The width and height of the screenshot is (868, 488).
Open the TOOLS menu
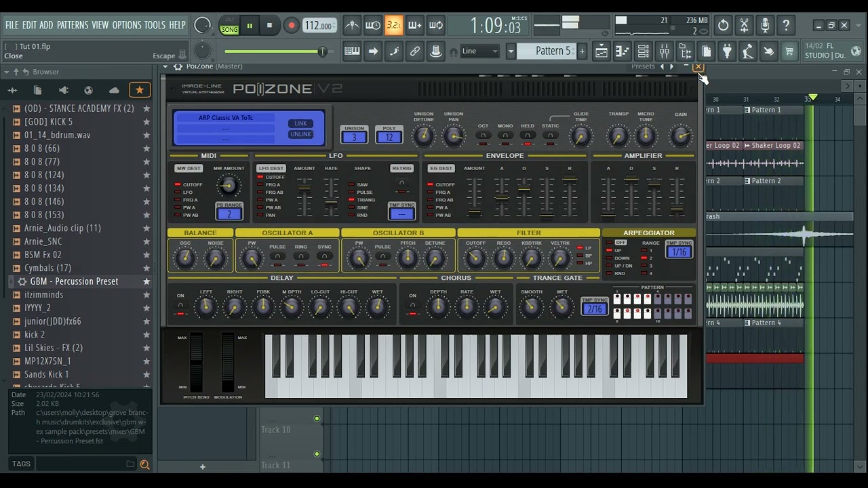(x=155, y=25)
